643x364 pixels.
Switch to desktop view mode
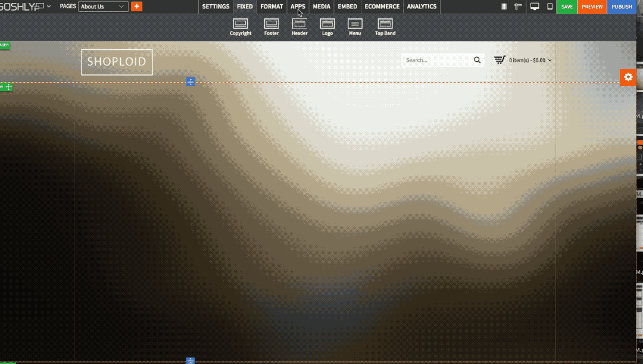pos(535,7)
